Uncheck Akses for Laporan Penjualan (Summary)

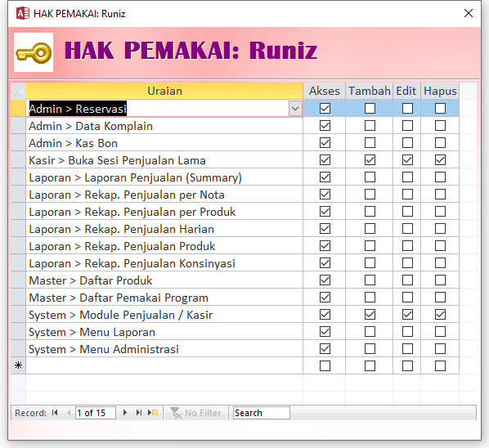325,177
